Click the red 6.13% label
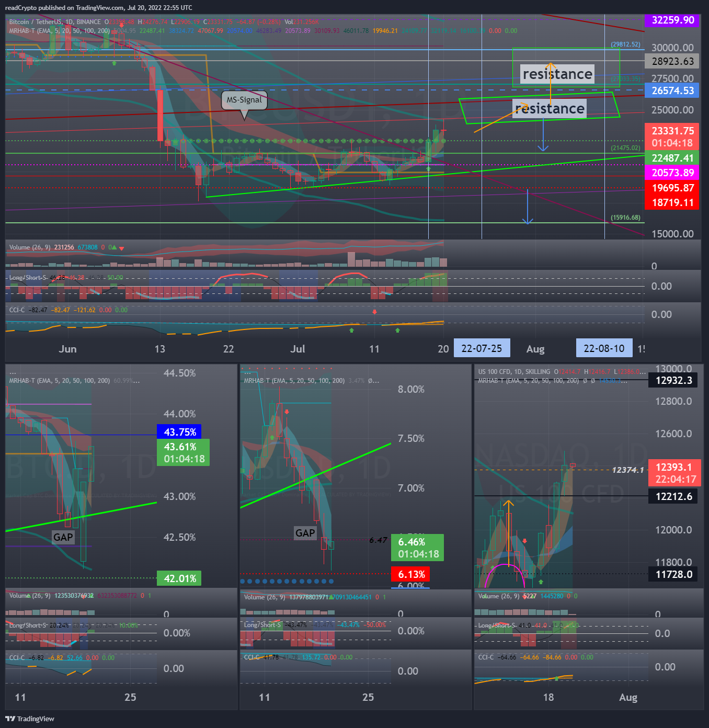 point(410,574)
